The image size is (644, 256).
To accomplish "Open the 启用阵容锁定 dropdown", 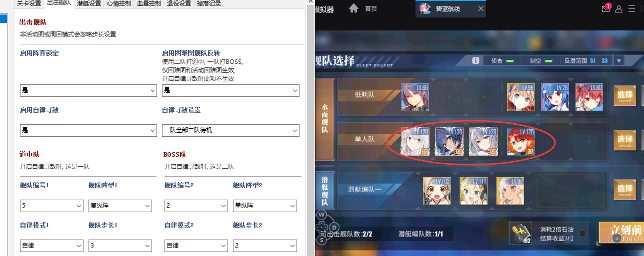I will click(88, 90).
